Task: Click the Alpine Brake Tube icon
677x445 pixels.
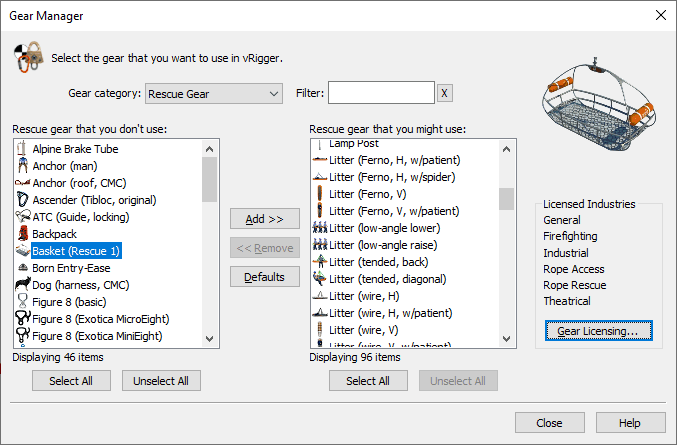Action: 22,149
